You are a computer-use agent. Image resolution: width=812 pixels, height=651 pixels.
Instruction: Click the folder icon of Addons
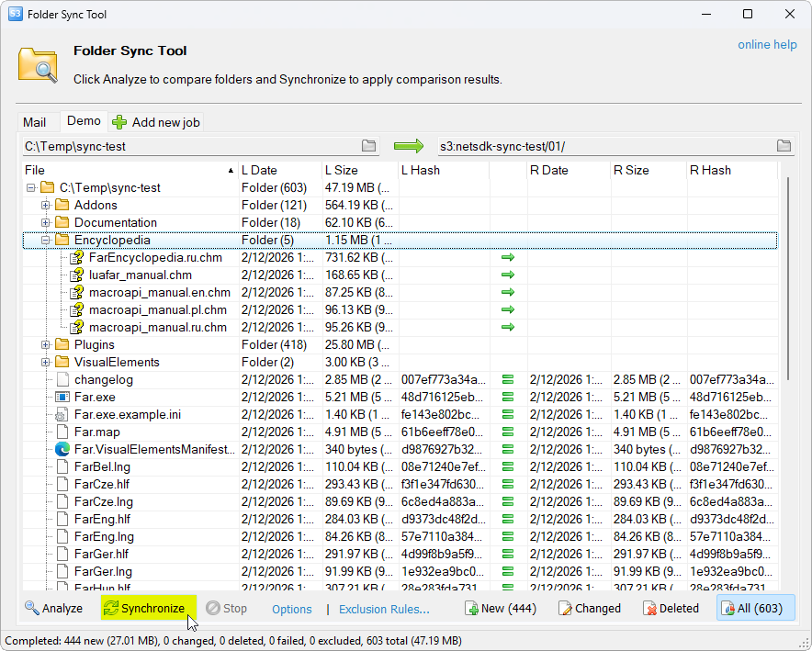pos(62,205)
